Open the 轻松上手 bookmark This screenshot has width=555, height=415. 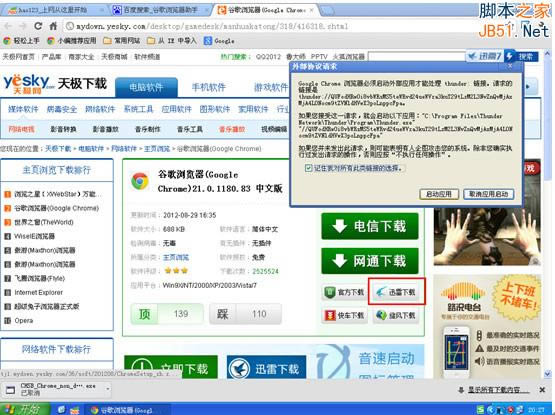(21, 41)
